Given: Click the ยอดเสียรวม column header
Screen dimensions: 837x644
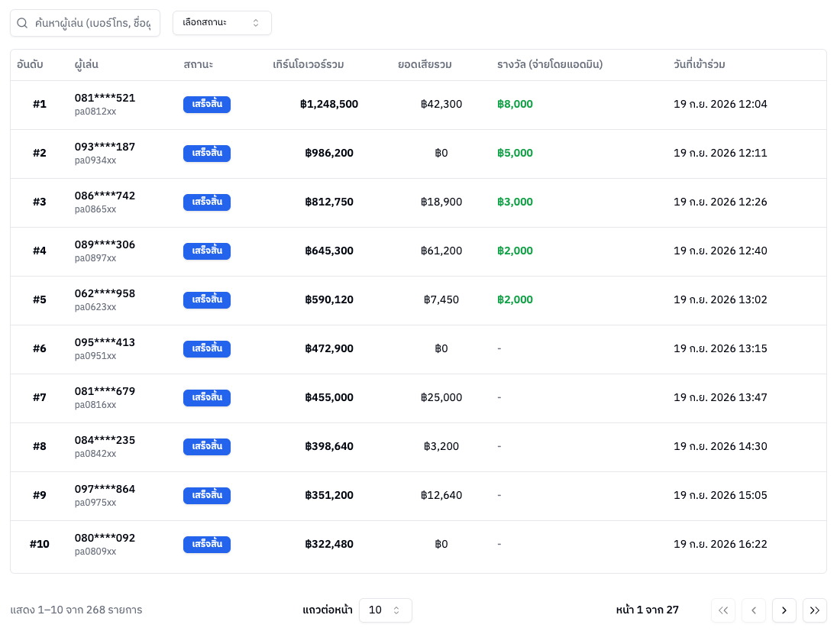Looking at the screenshot, I should tap(425, 65).
